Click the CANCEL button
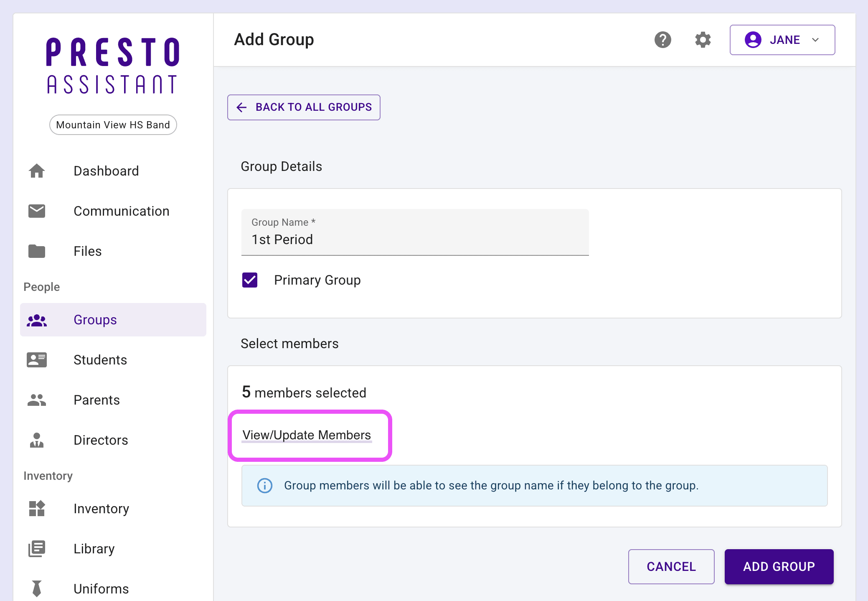 click(x=671, y=566)
